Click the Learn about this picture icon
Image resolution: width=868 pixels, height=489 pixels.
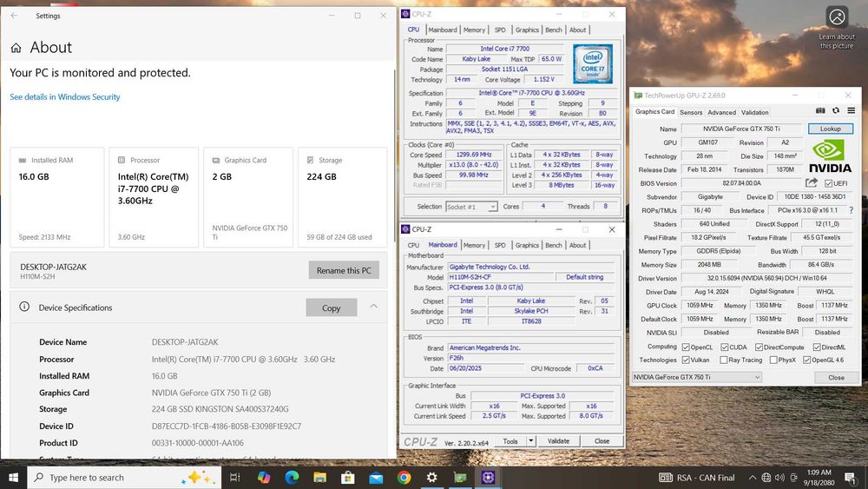(837, 17)
